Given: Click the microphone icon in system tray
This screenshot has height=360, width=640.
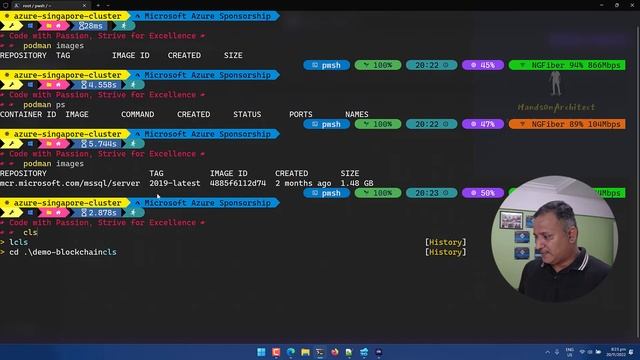Looking at the screenshot, I should click(x=557, y=352).
